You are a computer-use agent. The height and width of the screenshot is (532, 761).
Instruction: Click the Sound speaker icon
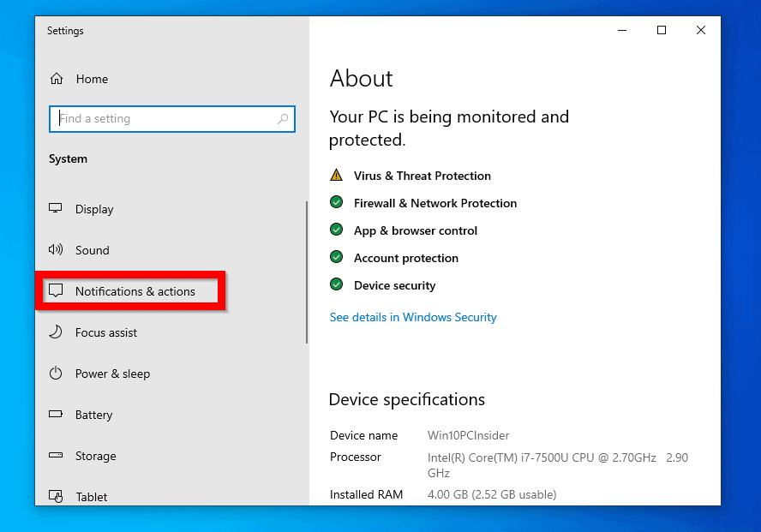55,250
